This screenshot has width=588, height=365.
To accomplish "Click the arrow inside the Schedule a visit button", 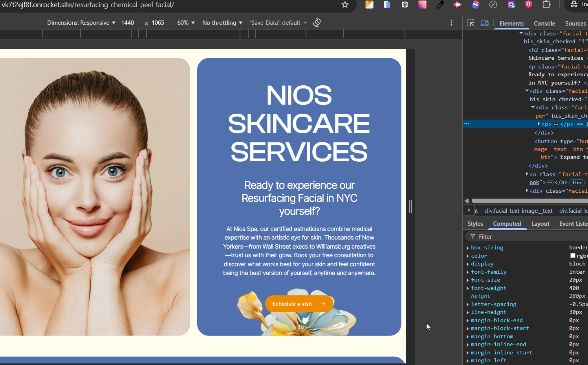I will [x=323, y=304].
